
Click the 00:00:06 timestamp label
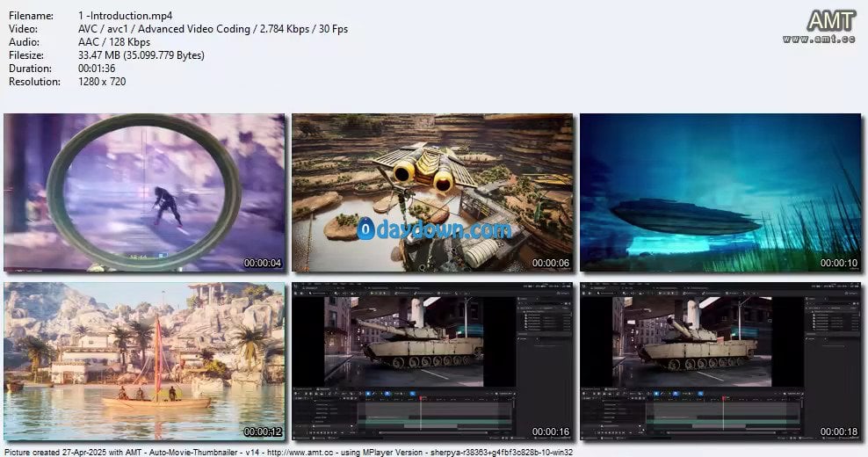coord(551,263)
